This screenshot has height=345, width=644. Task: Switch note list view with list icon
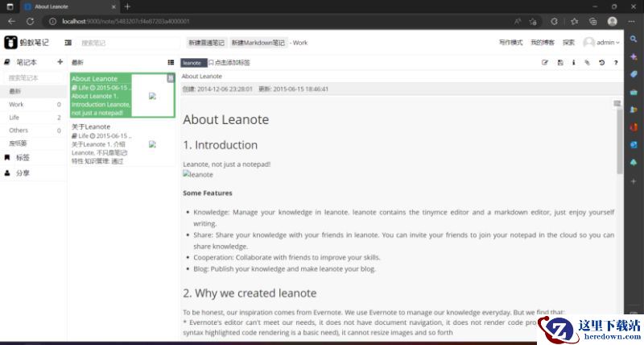[171, 63]
